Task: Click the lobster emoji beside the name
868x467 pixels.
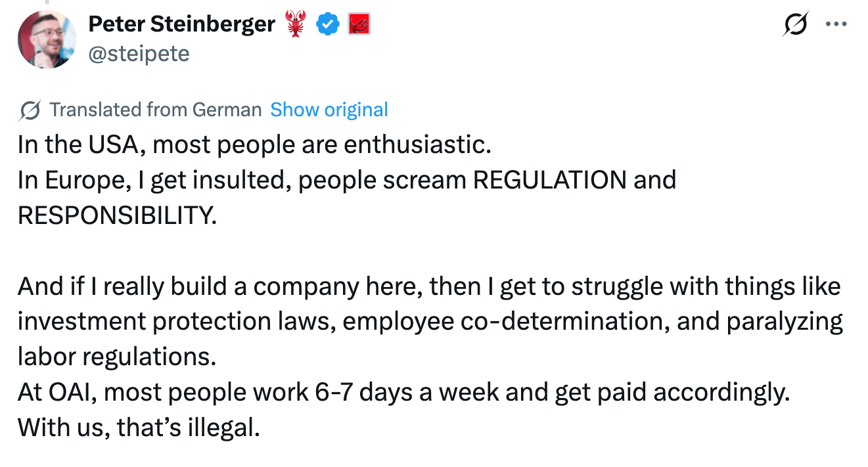Action: [295, 24]
